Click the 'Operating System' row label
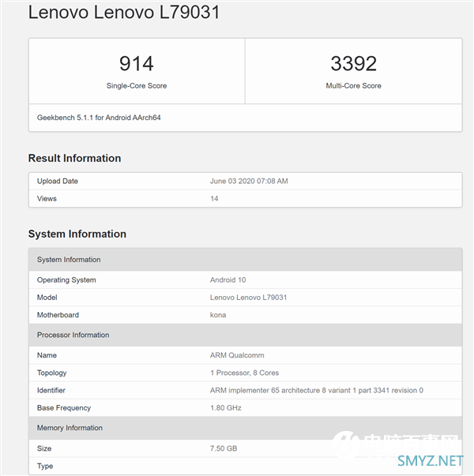474x476 pixels. [66, 280]
